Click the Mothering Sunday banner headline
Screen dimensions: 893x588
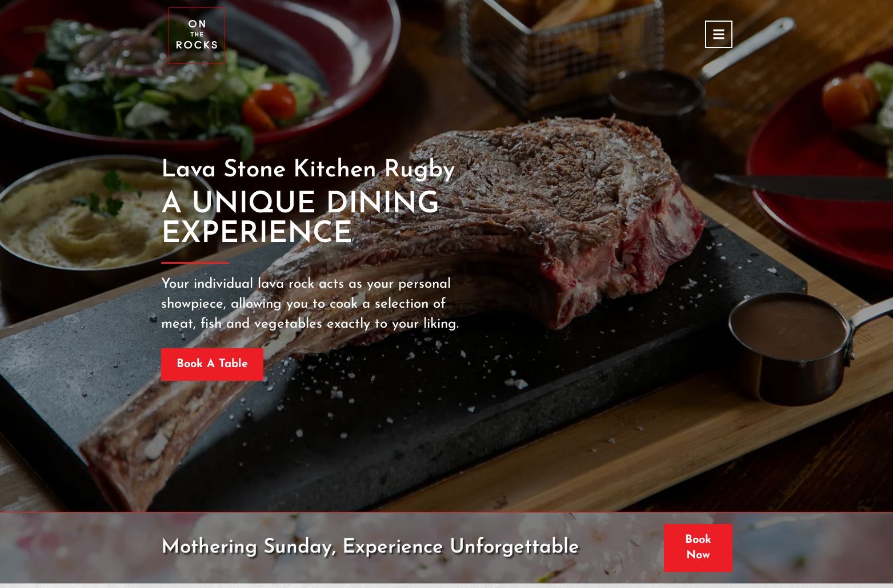[370, 547]
